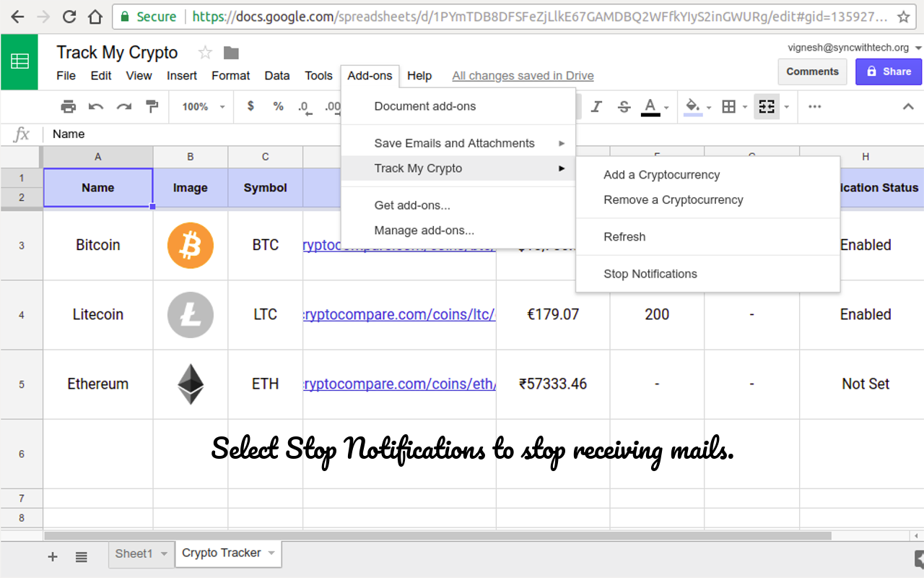Decrease decimal places

[x=304, y=106]
